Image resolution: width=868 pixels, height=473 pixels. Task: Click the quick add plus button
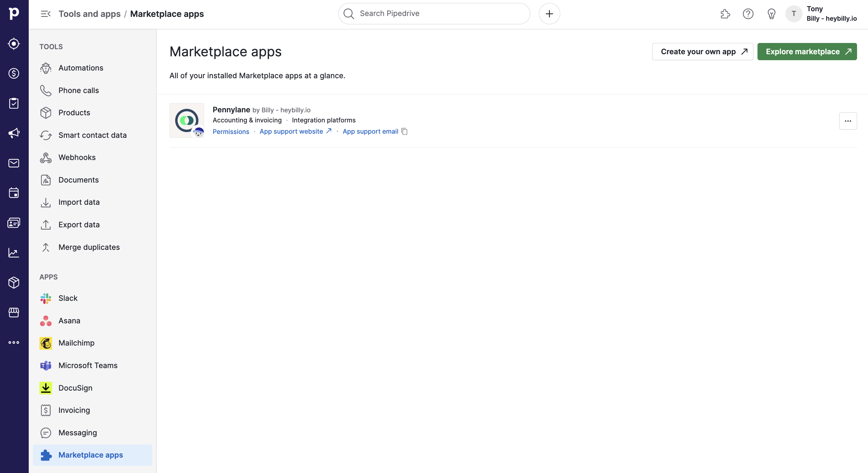point(549,14)
